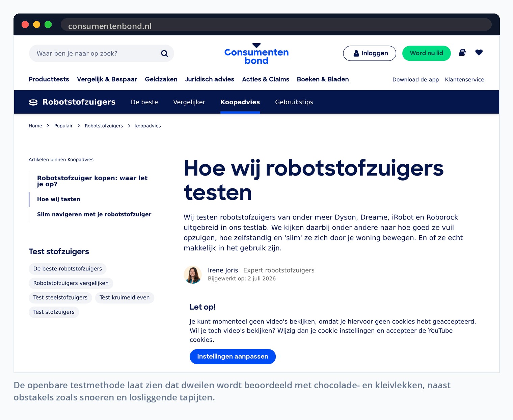Go to Home breadcrumb

click(x=35, y=126)
